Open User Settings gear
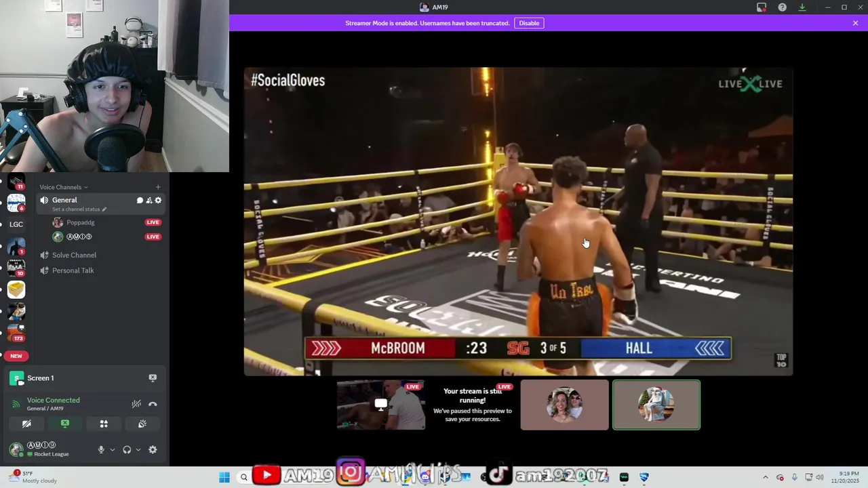 (153, 449)
